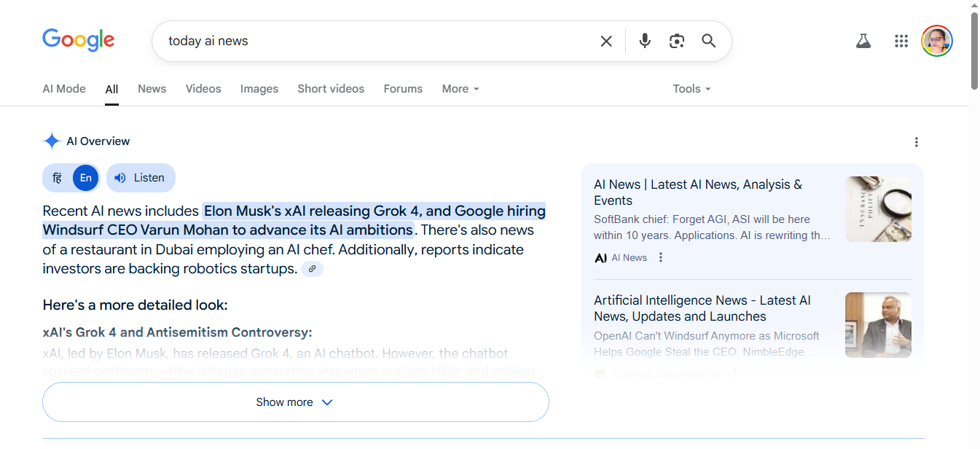980x449 pixels.
Task: Submit search with the magnifier icon
Action: [x=709, y=41]
